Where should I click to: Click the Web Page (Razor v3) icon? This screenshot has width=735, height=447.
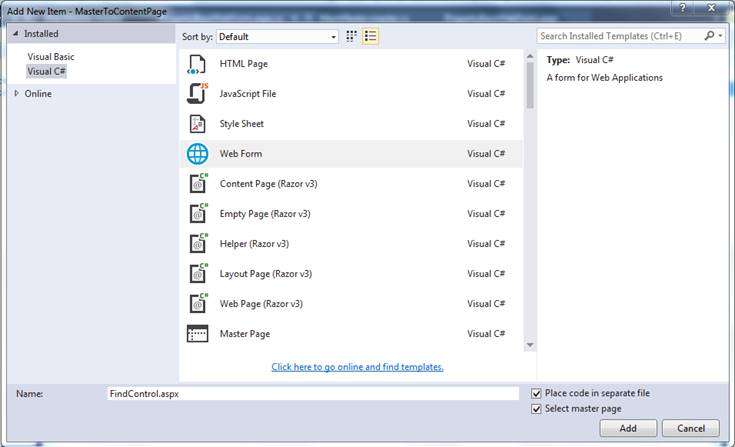coord(198,303)
